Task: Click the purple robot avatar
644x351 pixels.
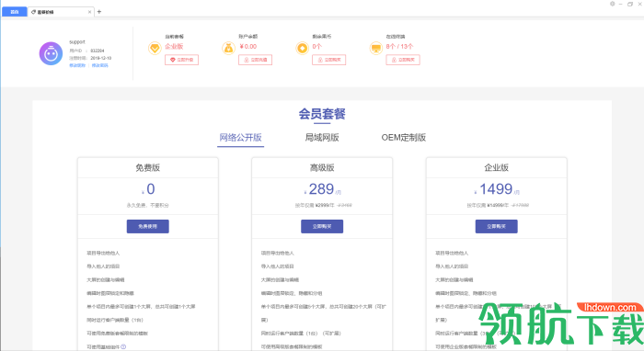Action: tap(51, 53)
